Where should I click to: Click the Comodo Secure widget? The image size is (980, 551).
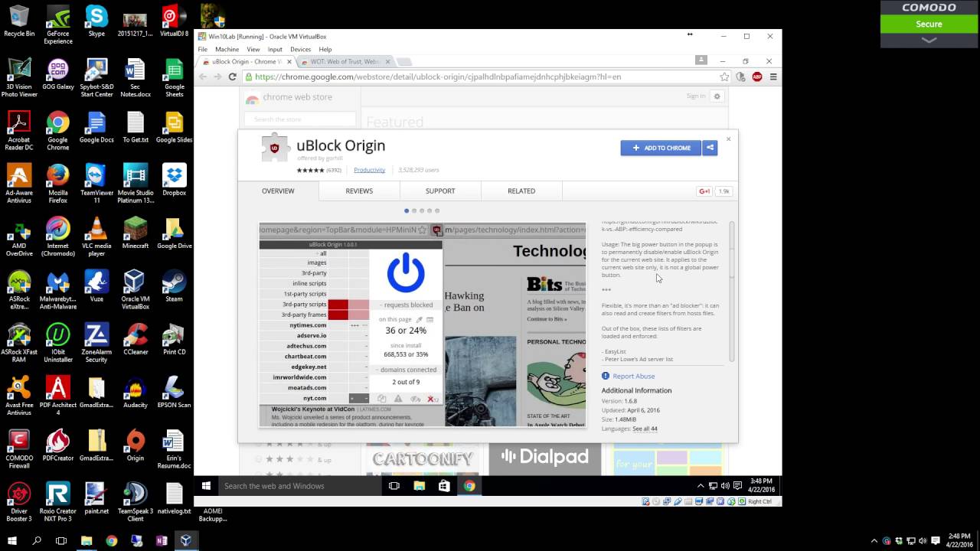click(929, 24)
